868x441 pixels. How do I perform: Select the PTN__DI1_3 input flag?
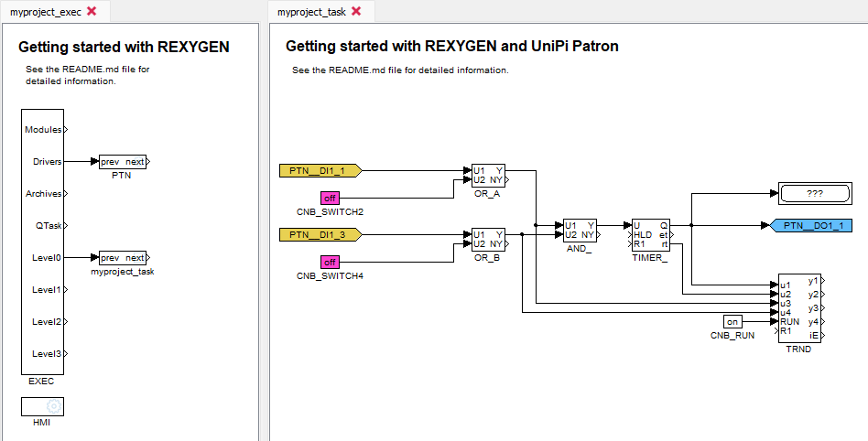tap(320, 235)
